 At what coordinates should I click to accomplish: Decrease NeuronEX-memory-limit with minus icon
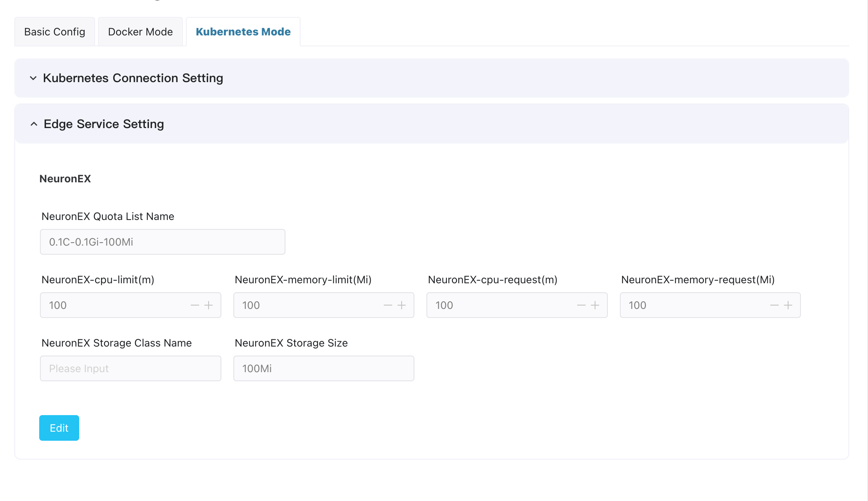click(388, 305)
